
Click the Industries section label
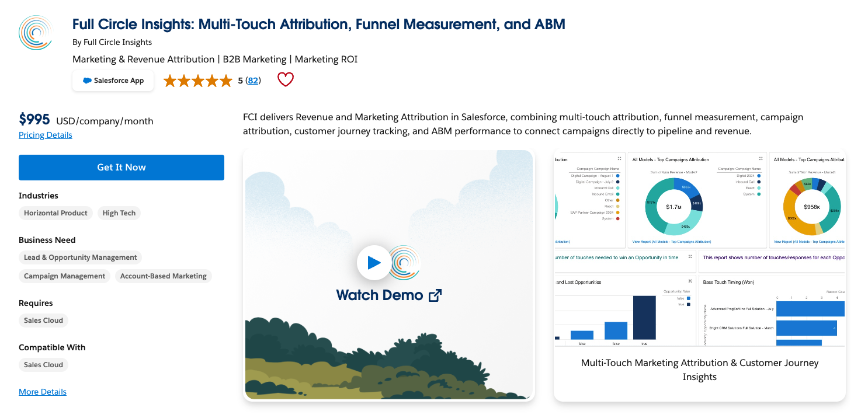click(x=39, y=196)
